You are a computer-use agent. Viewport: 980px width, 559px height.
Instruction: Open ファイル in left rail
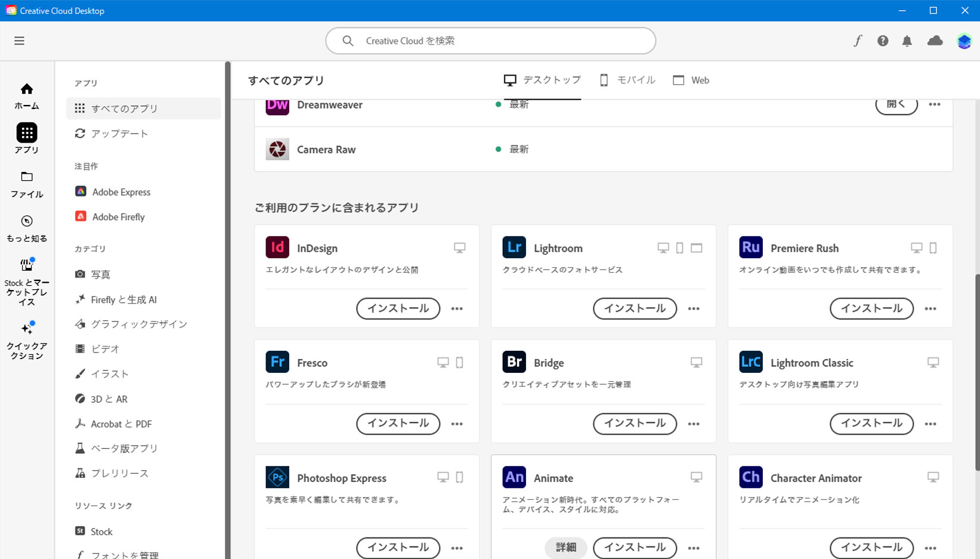(x=27, y=184)
